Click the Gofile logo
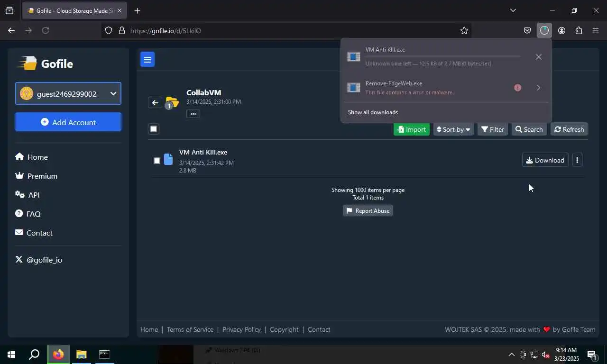This screenshot has height=364, width=607. (46, 64)
